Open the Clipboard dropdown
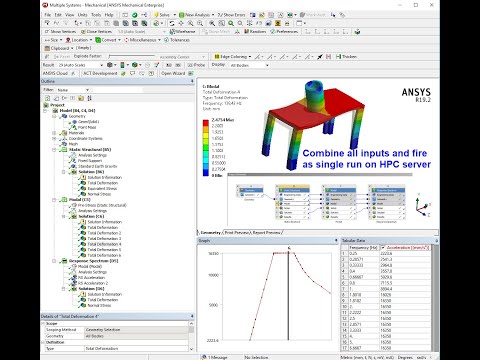 tap(72, 48)
